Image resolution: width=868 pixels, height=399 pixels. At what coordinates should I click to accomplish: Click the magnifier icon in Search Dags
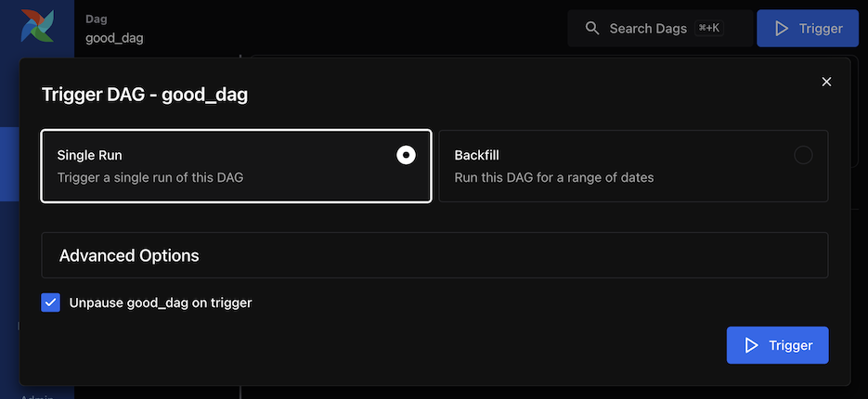[592, 29]
